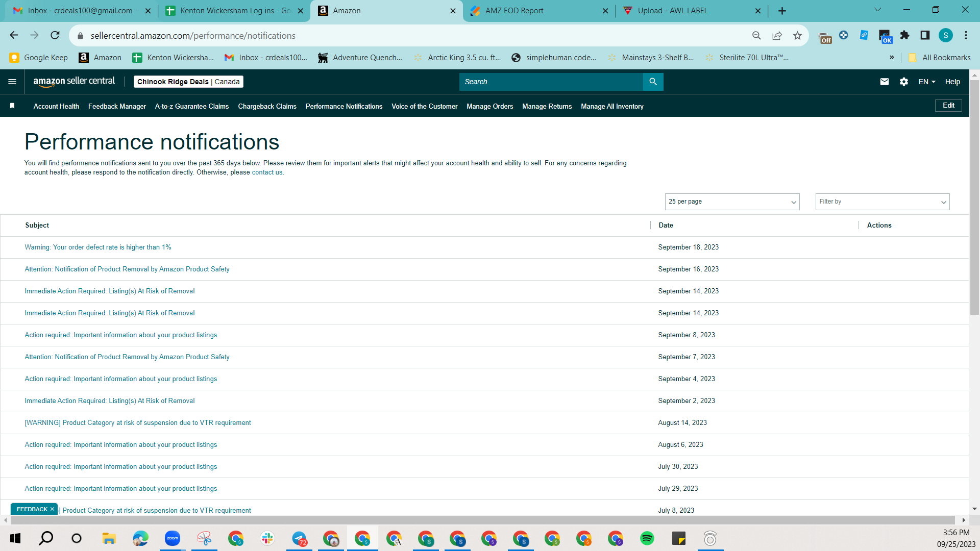Click the Help link
This screenshot has height=551, width=980.
[952, 82]
